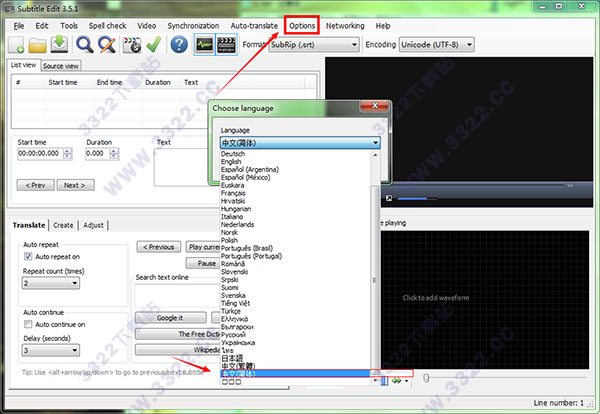
Task: Select the Create tab
Action: pyautogui.click(x=63, y=225)
